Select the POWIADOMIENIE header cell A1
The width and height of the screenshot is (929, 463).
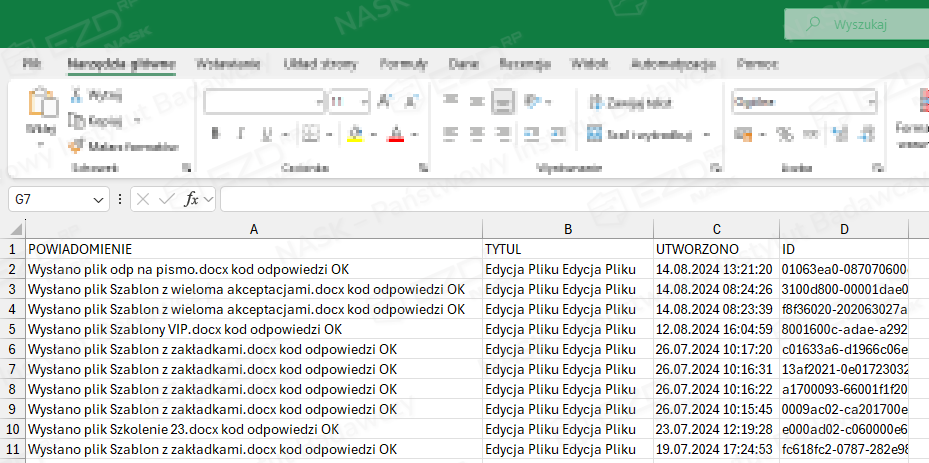(x=254, y=248)
